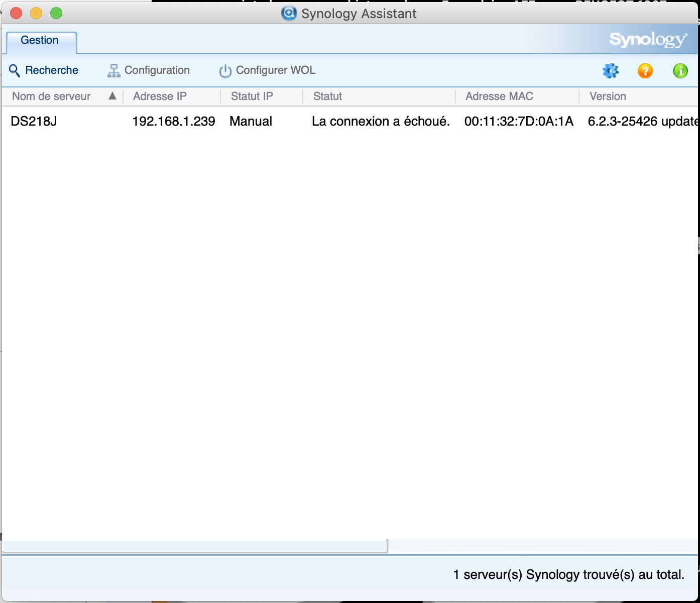Sort by the Version column header
Screen dimensions: 700x603
coord(639,96)
